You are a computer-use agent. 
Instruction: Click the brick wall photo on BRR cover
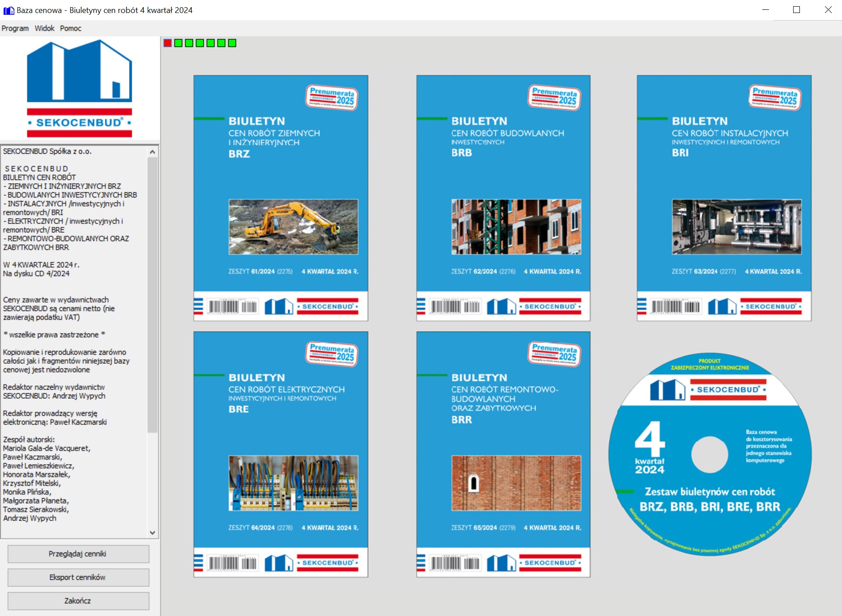[516, 483]
